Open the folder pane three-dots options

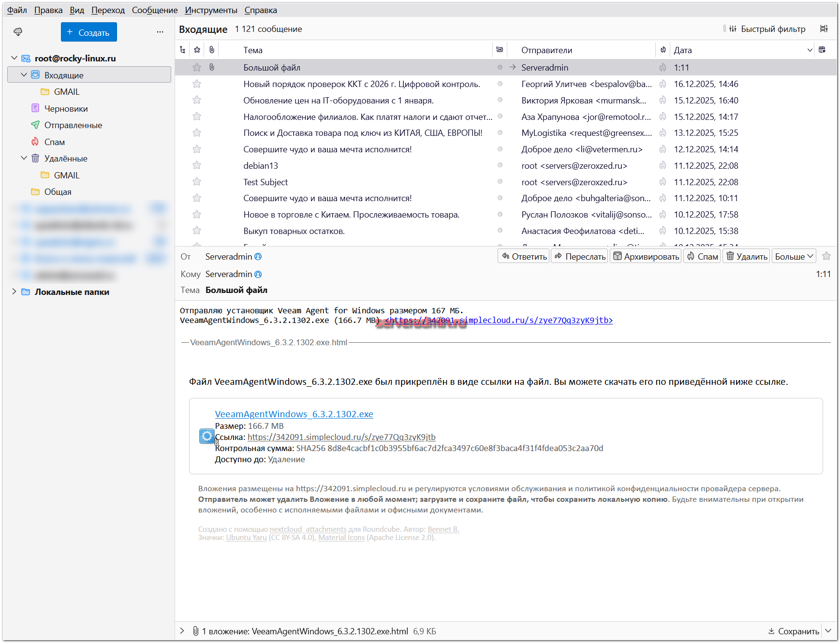click(160, 32)
